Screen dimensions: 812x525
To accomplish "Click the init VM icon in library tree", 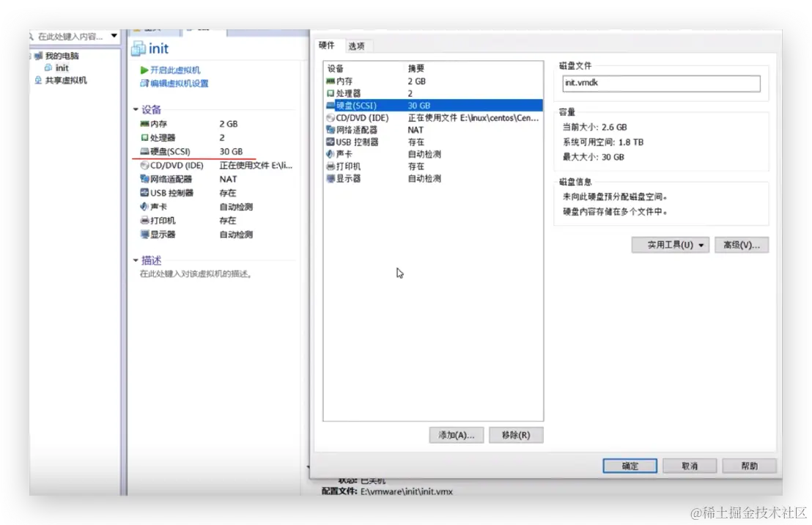I will pyautogui.click(x=48, y=68).
